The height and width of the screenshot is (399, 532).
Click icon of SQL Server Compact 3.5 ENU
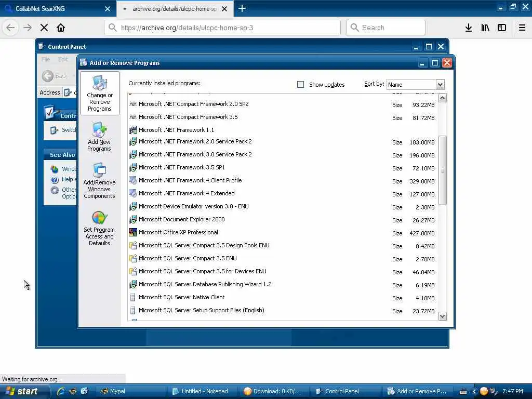pyautogui.click(x=133, y=258)
